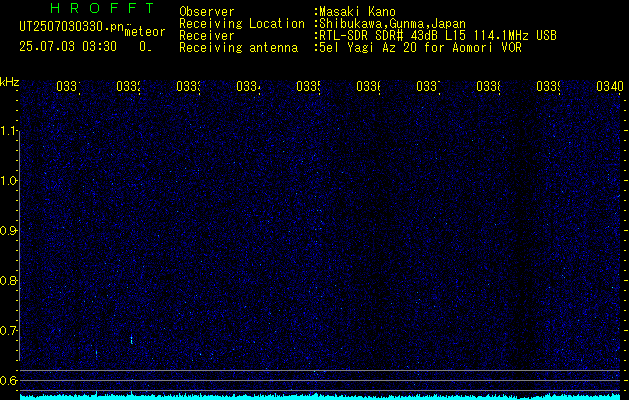The image size is (629, 400).
Task: Click the Receiver label
Action: point(207,36)
